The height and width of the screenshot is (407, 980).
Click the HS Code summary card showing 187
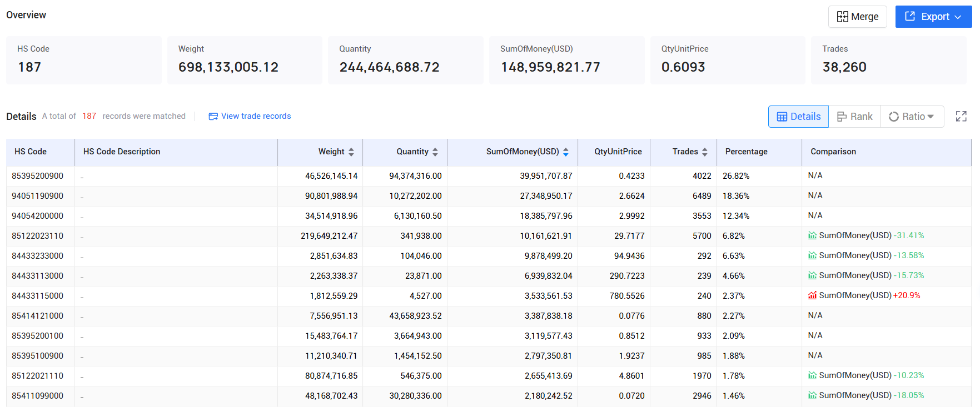[84, 60]
